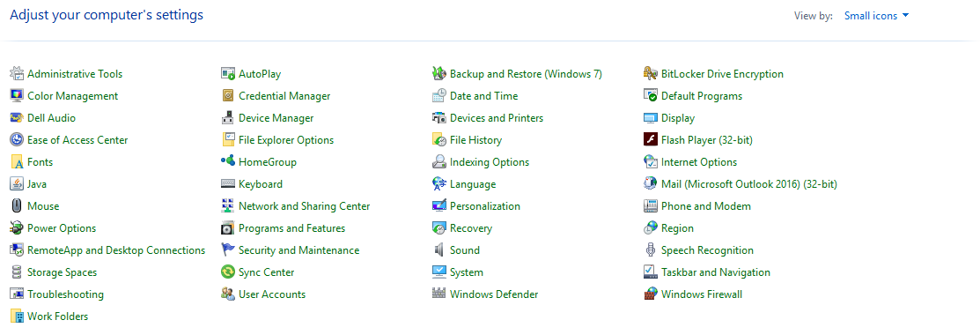
Task: Click the BitLocker Drive Encryption icon
Action: [651, 74]
